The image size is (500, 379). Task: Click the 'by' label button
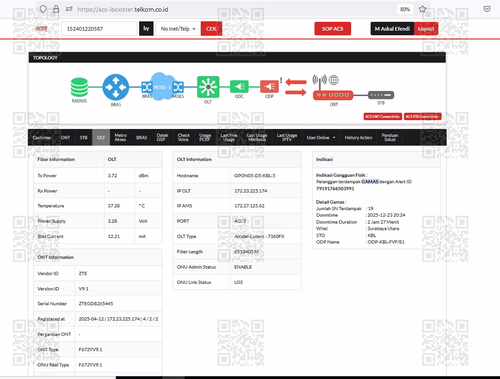(x=146, y=29)
